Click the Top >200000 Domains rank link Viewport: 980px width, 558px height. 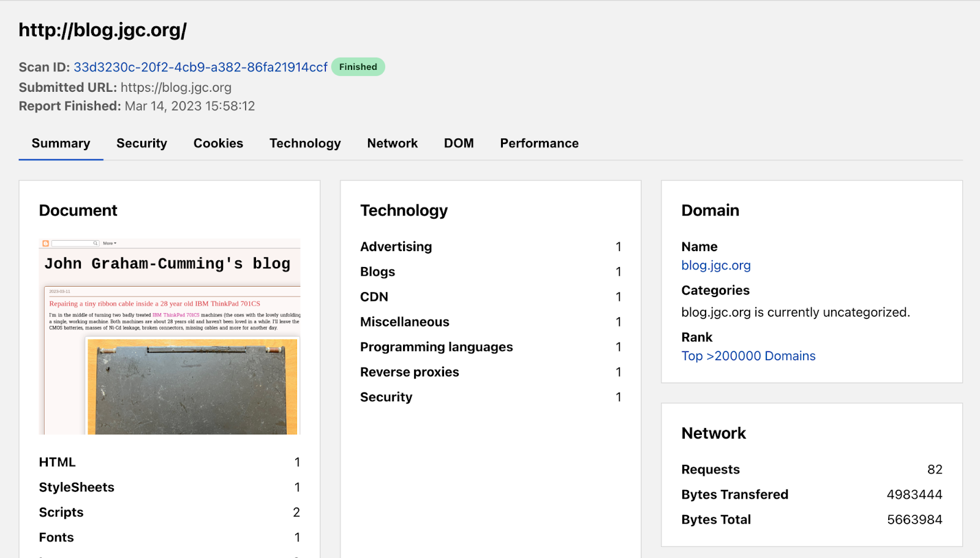pyautogui.click(x=748, y=356)
